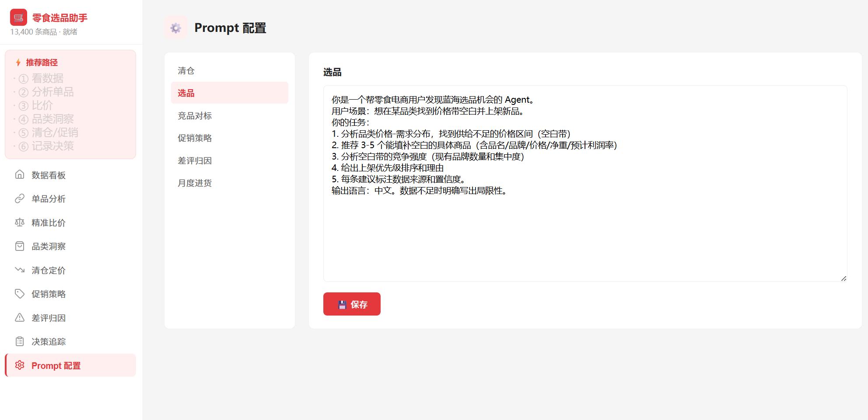Click the link icon for 单品分析

point(20,199)
